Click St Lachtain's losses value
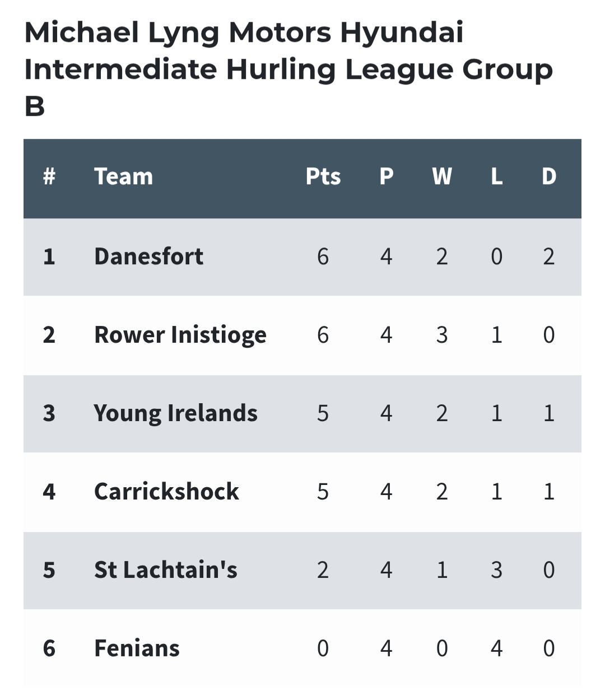The width and height of the screenshot is (605, 700). click(496, 570)
